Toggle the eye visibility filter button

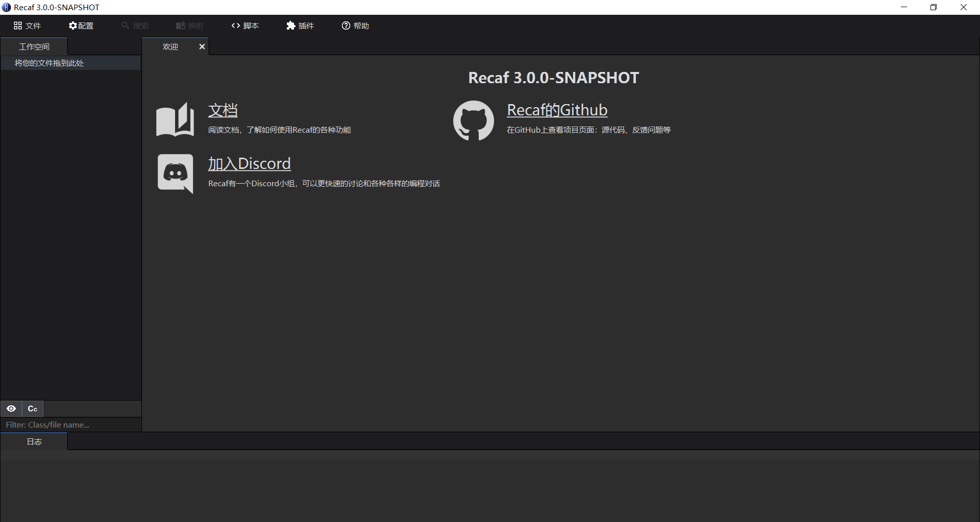coord(11,409)
